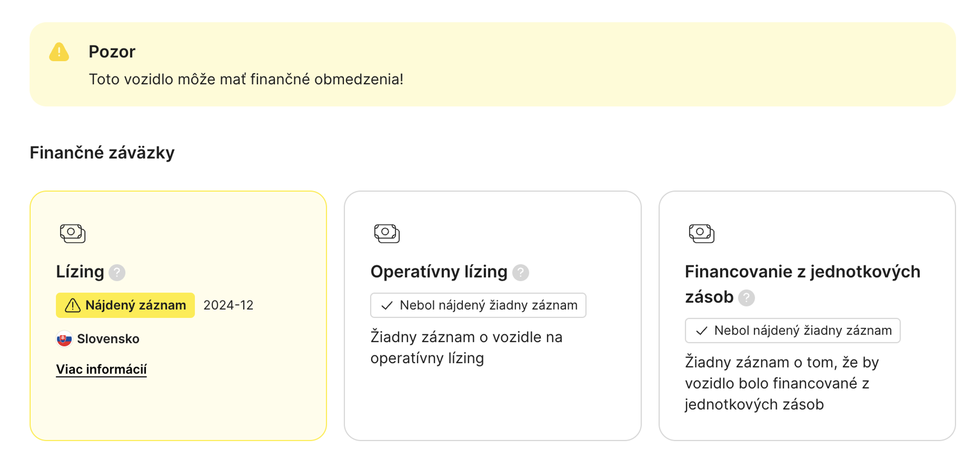The image size is (980, 463).
Task: Open the help tooltip next to Lízing
Action: click(x=117, y=272)
